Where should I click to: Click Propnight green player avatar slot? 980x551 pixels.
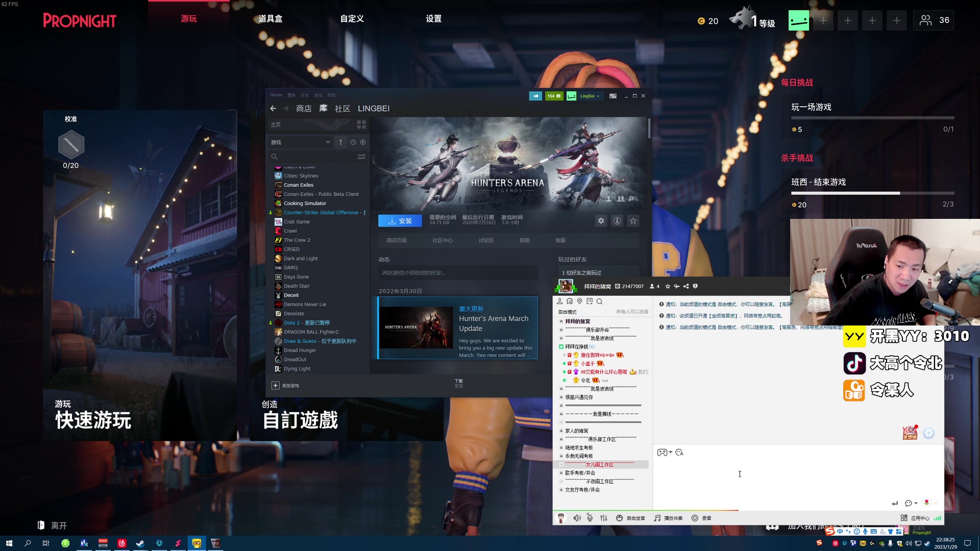799,20
